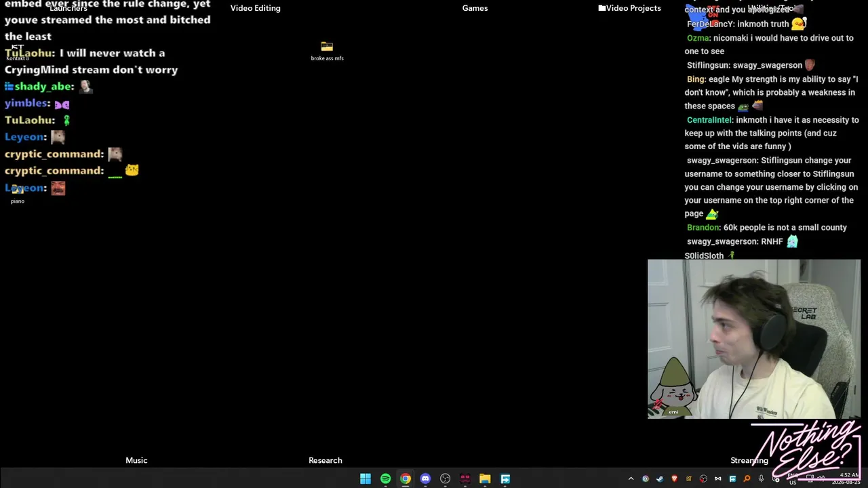Select the Video Projects folder label
The width and height of the screenshot is (868, 488).
(x=629, y=8)
